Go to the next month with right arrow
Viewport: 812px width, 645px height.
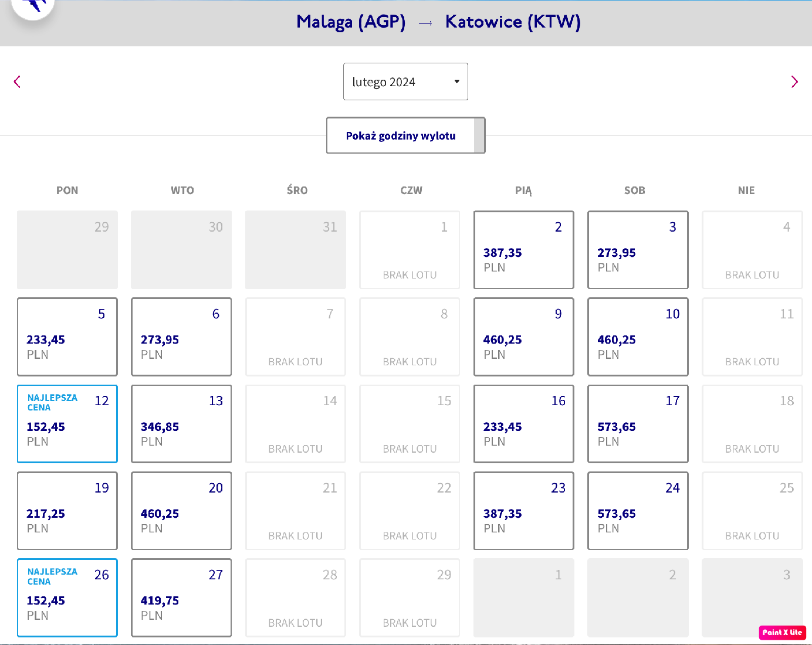tap(794, 82)
